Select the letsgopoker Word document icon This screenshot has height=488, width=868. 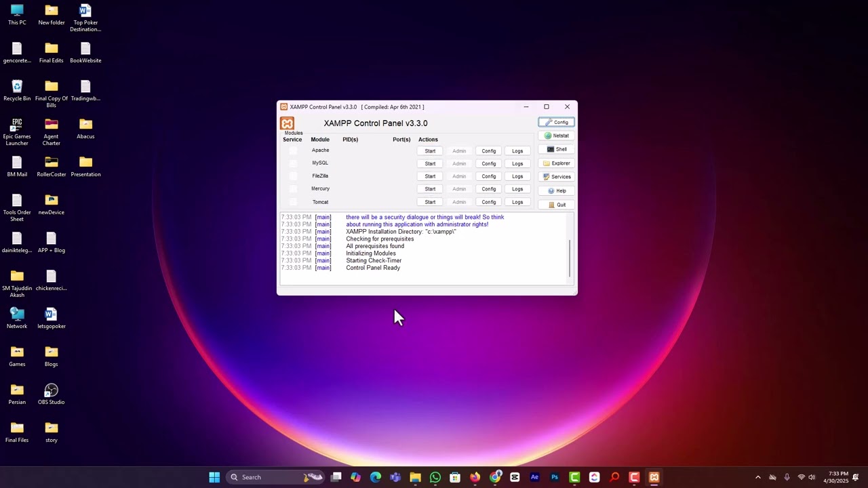pyautogui.click(x=52, y=319)
